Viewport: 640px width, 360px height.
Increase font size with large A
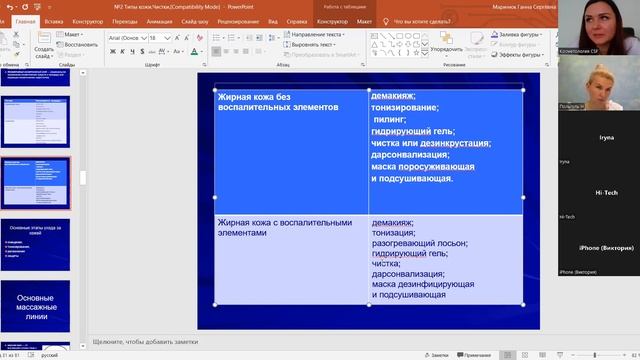tap(177, 38)
